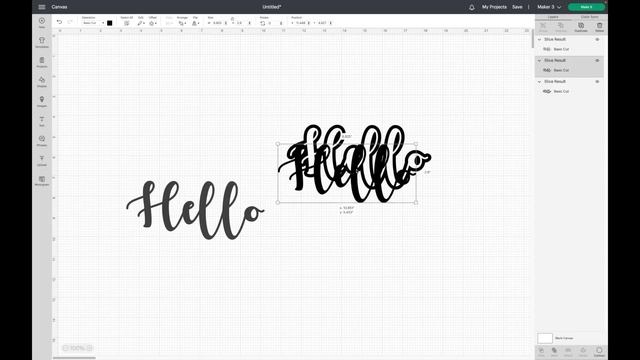The image size is (640, 360).
Task: Click the 100% zoom level
Action: 77,348
